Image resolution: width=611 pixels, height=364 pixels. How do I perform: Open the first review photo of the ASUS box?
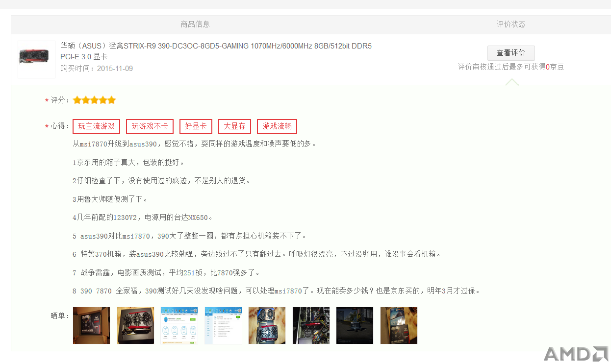tap(91, 326)
